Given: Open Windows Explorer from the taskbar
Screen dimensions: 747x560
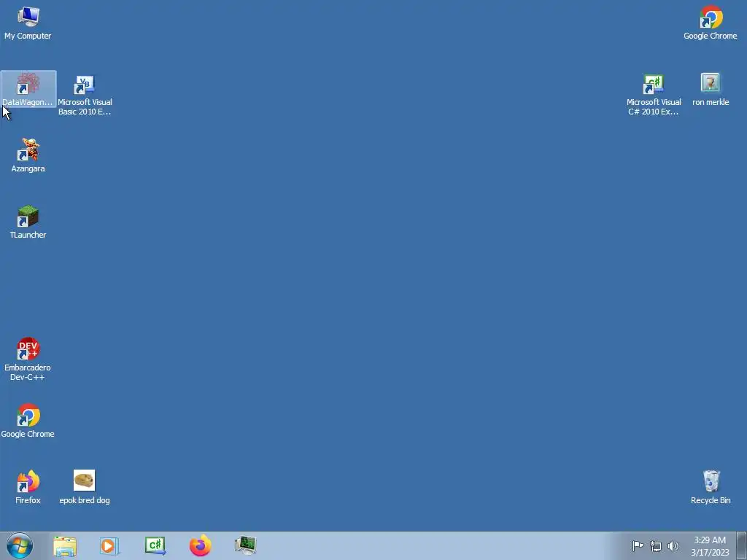Looking at the screenshot, I should [x=65, y=546].
